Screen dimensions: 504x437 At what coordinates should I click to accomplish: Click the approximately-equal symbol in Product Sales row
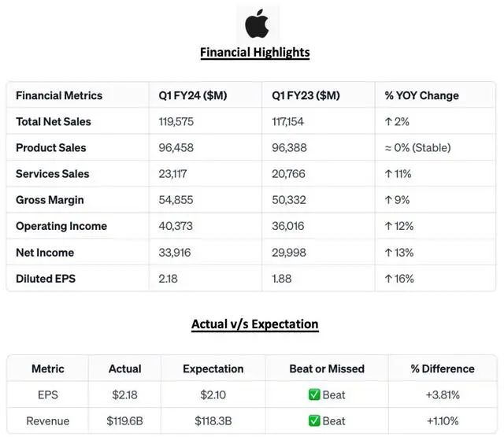(x=387, y=148)
